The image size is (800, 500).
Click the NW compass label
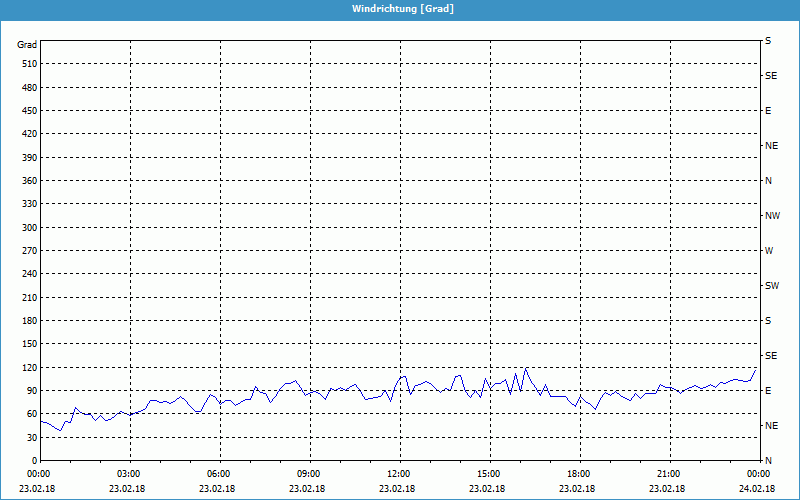click(772, 216)
